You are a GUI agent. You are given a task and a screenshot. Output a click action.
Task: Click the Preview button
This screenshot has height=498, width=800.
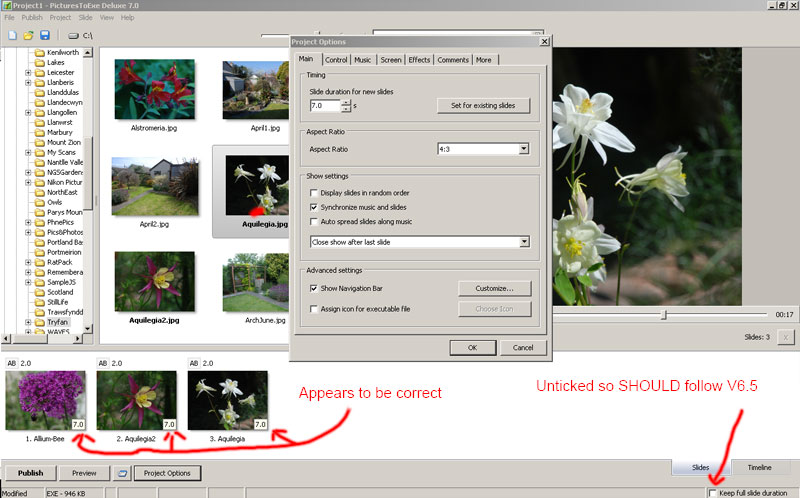[x=84, y=473]
